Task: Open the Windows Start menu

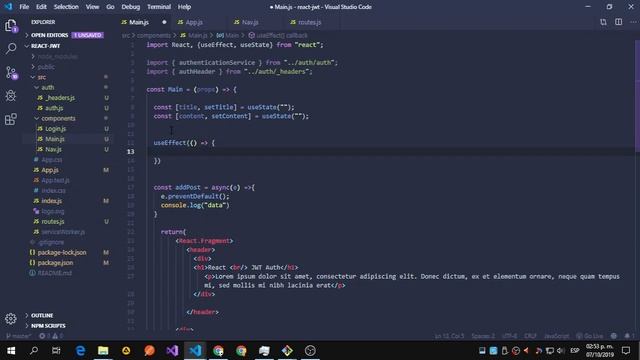Action: tap(11, 351)
